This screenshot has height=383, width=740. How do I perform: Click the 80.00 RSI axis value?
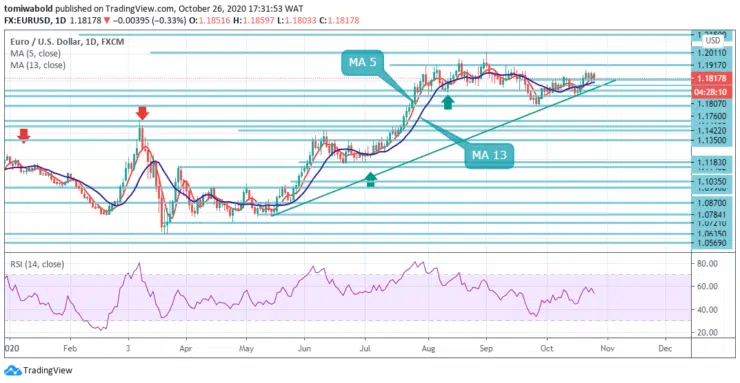[x=708, y=264]
